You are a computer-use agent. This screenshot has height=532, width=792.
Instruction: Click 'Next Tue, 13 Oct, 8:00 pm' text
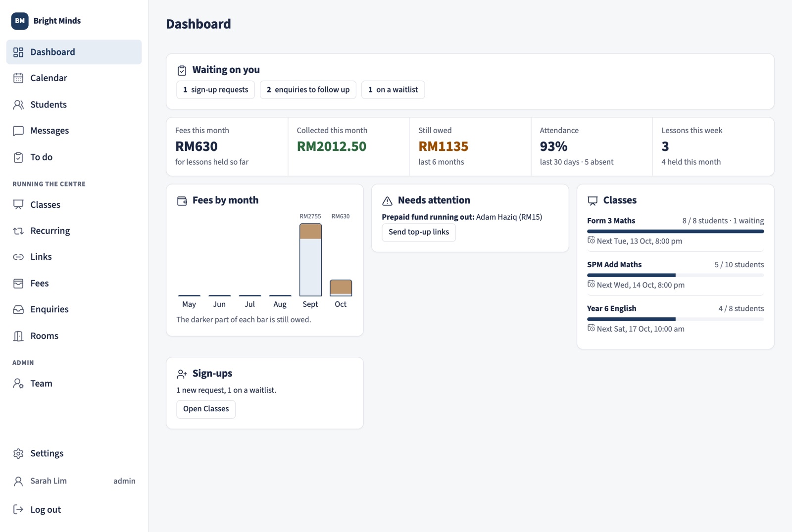tap(639, 241)
